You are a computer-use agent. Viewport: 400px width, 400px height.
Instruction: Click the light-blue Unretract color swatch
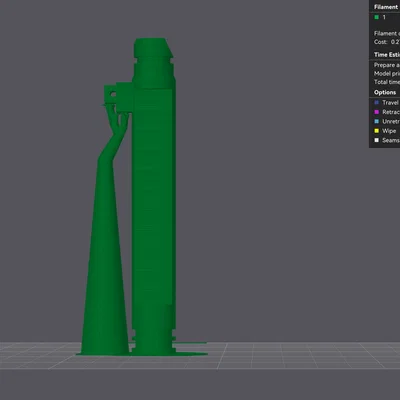pos(377,121)
